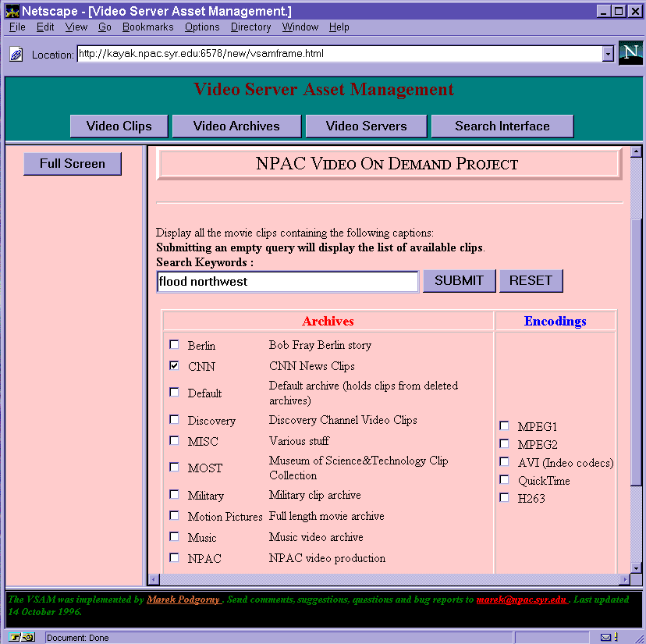Click the horizontal scrollbar right arrow
The height and width of the screenshot is (644, 646).
tap(625, 580)
